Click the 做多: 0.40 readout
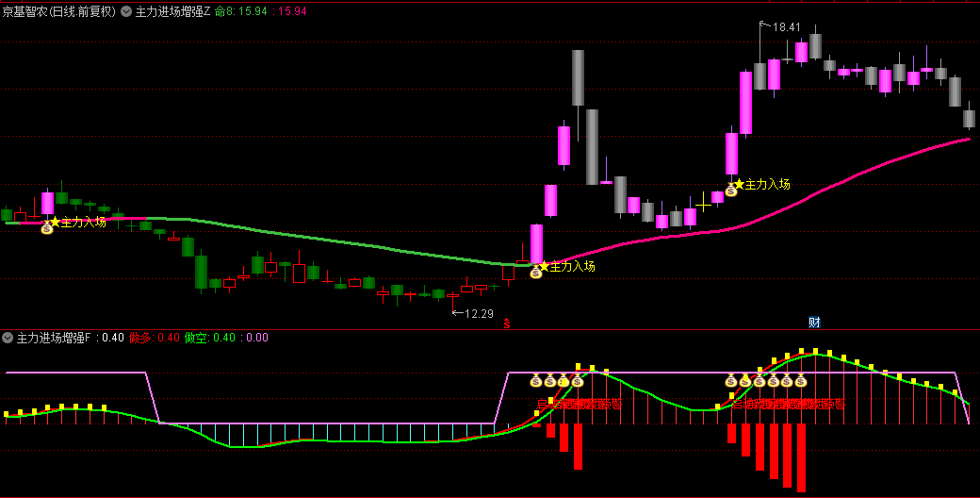Screen dimensions: 980x498 click(x=155, y=338)
